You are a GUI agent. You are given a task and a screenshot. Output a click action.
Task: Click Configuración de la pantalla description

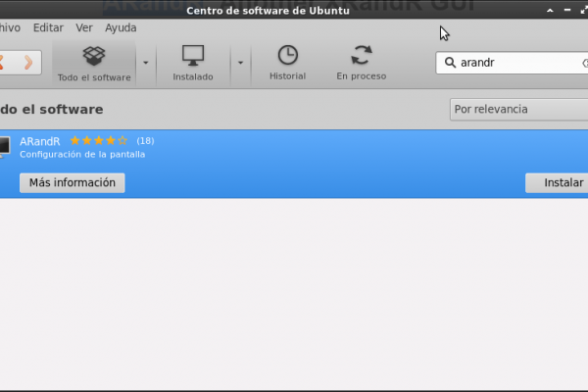click(82, 154)
